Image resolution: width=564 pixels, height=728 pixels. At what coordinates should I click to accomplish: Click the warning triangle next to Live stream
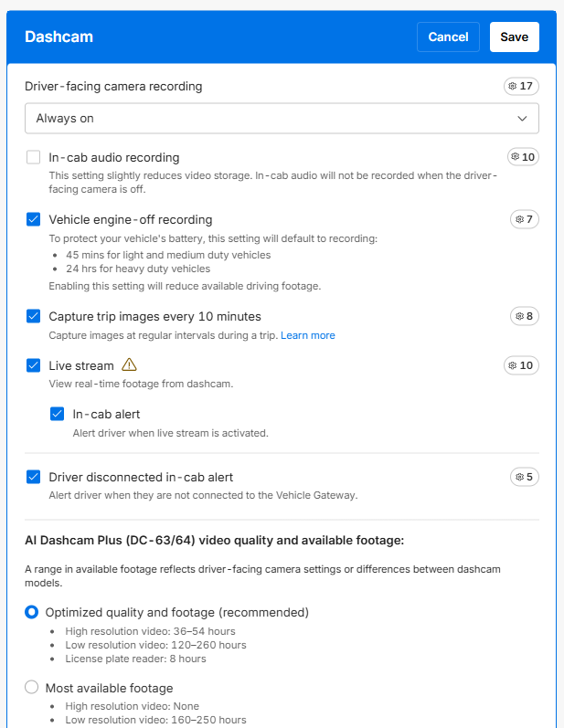(x=129, y=365)
